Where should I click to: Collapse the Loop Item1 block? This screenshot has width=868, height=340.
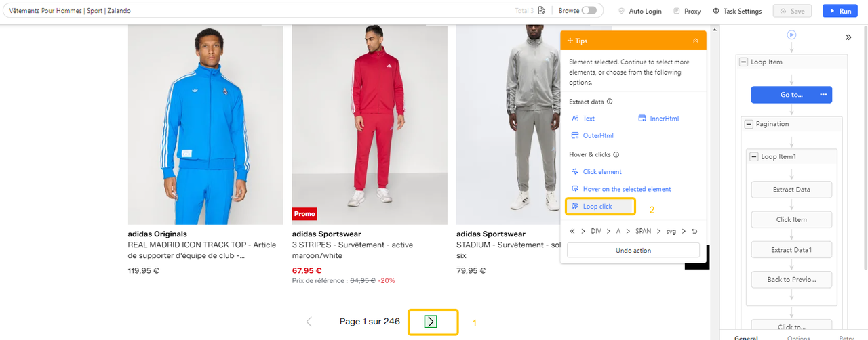tap(753, 156)
